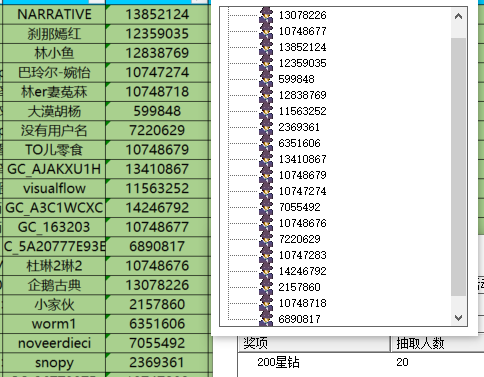The image size is (484, 377).
Task: Click spreadsheet cell 大漠胡杨
Action: click(54, 111)
